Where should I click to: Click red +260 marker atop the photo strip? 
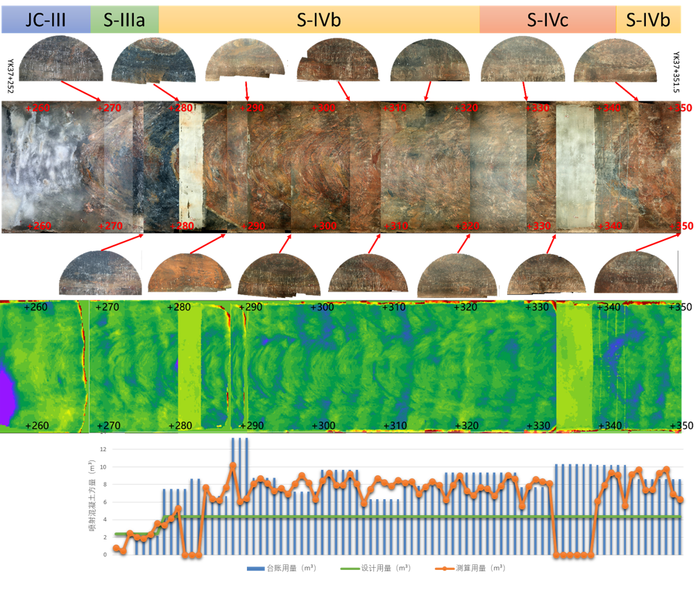point(37,108)
